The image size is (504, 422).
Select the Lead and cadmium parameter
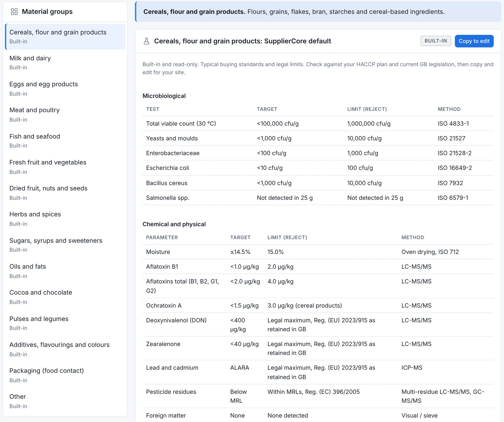172,368
